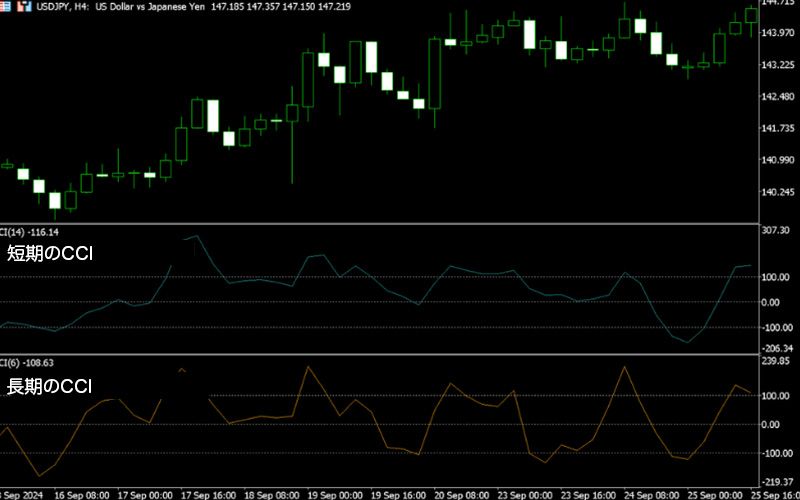Click the CCI(14) indicator value label
This screenshot has height=500, width=800.
tap(27, 231)
